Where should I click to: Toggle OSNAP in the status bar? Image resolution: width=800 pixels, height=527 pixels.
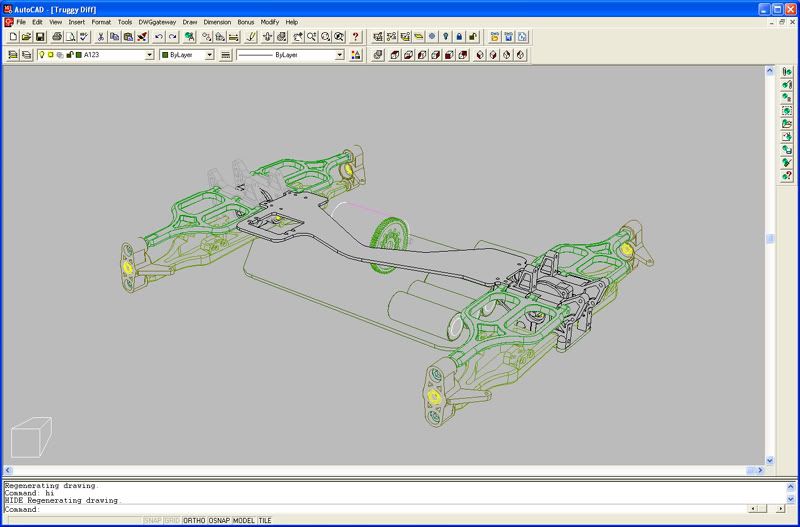219,521
